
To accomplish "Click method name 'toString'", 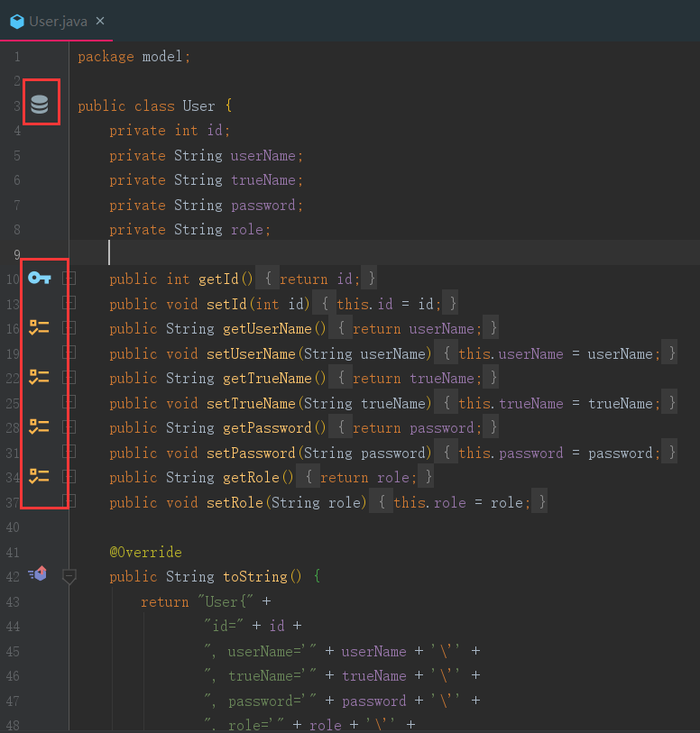I will [255, 576].
